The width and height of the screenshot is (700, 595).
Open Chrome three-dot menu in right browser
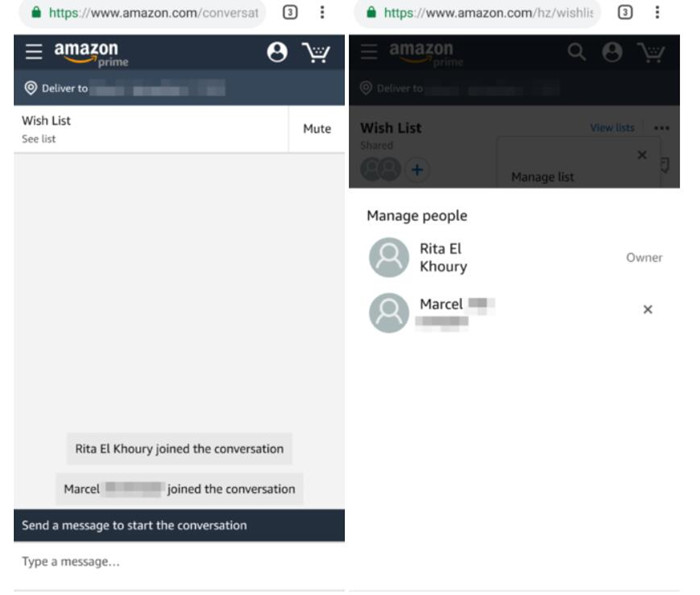[x=657, y=12]
